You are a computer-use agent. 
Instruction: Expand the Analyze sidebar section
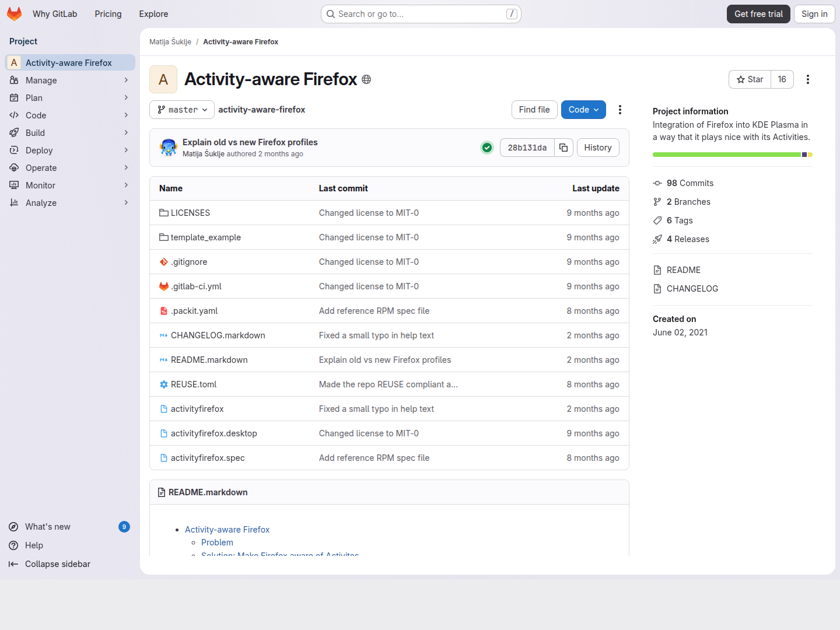(70, 203)
